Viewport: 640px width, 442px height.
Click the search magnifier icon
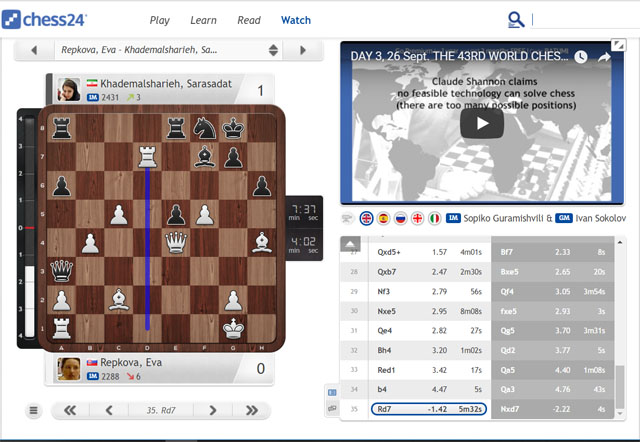click(x=516, y=20)
